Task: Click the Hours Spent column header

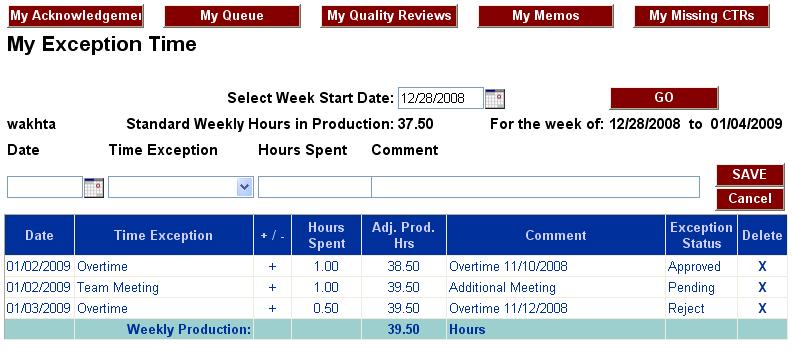Action: tap(326, 235)
